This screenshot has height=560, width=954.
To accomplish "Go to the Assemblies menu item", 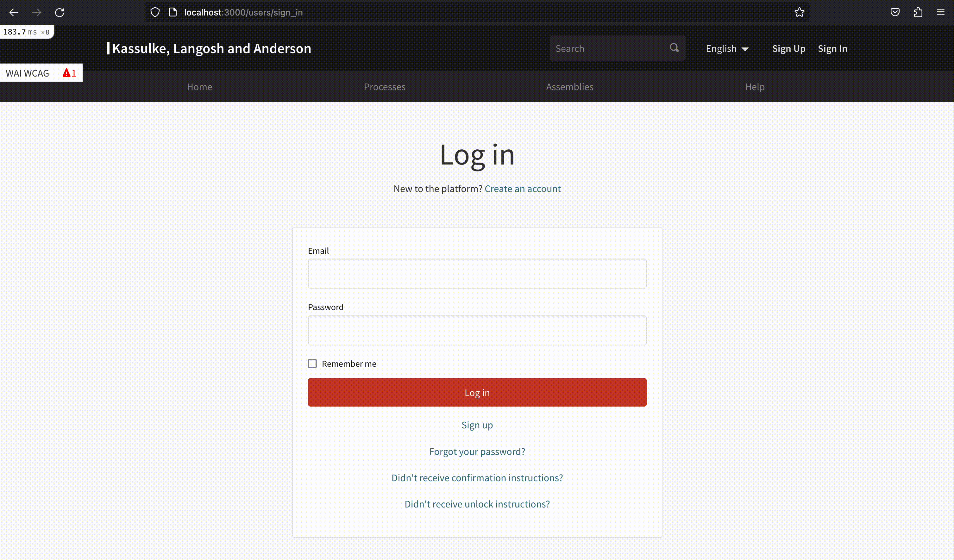I will tap(569, 87).
